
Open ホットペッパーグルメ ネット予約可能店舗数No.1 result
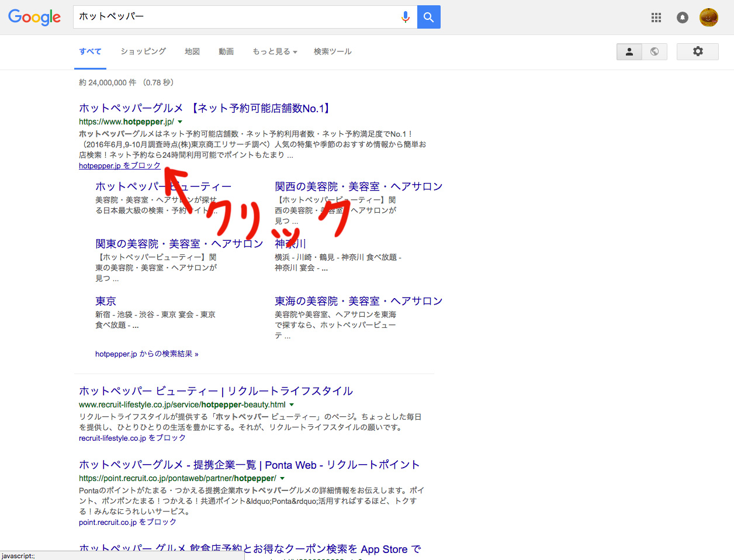pos(206,108)
